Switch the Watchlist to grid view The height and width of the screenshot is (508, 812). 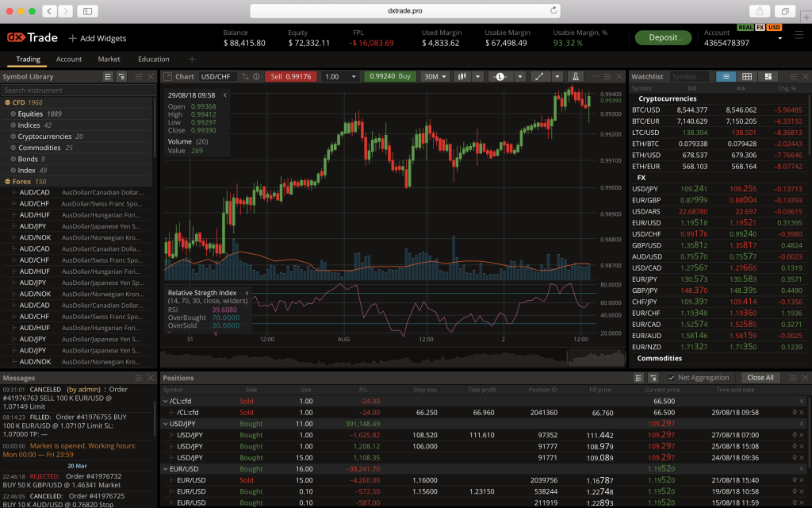coord(747,77)
